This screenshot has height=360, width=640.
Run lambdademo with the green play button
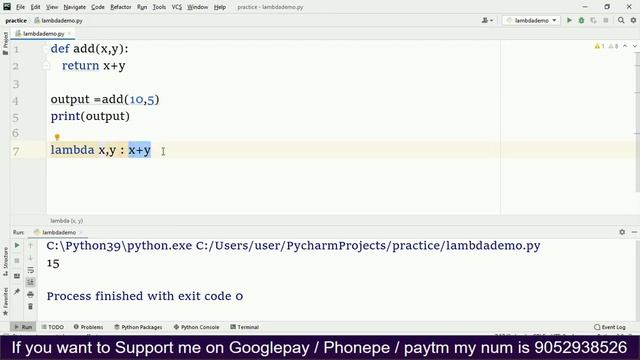pos(569,20)
